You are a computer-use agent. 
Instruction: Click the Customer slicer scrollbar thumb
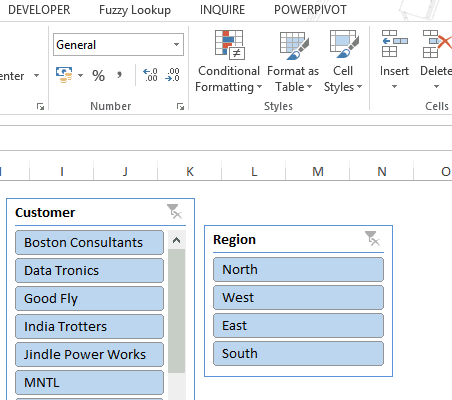coord(177,311)
